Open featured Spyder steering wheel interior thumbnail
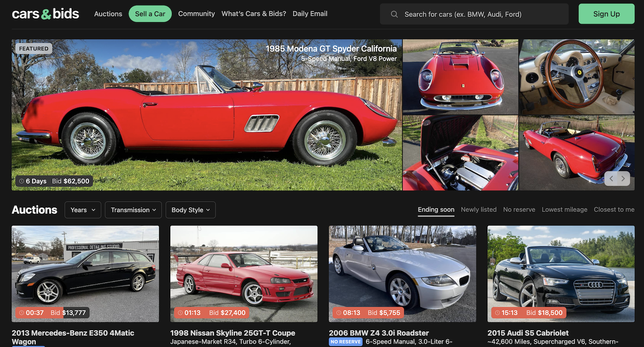Image resolution: width=644 pixels, height=347 pixels. point(577,77)
